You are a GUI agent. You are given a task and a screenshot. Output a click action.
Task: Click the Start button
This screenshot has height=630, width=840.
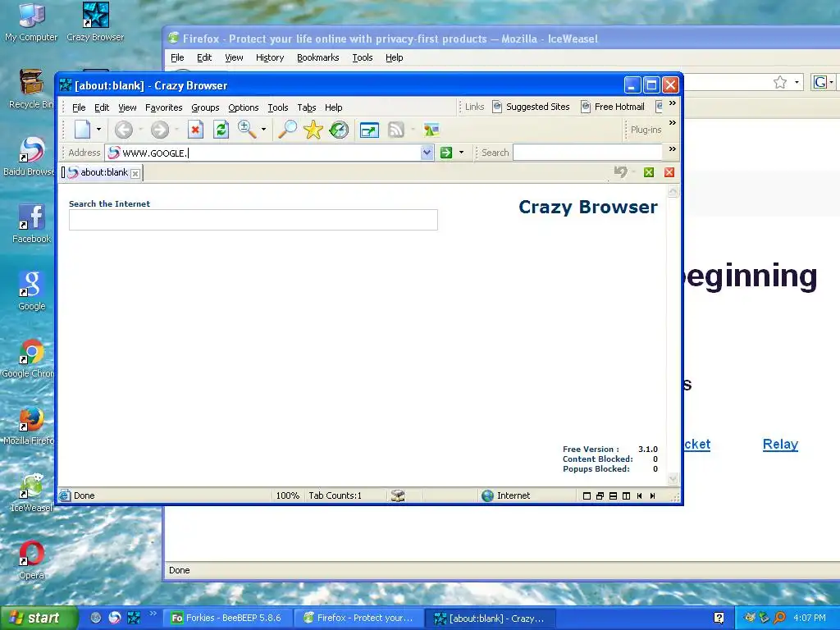pos(38,618)
